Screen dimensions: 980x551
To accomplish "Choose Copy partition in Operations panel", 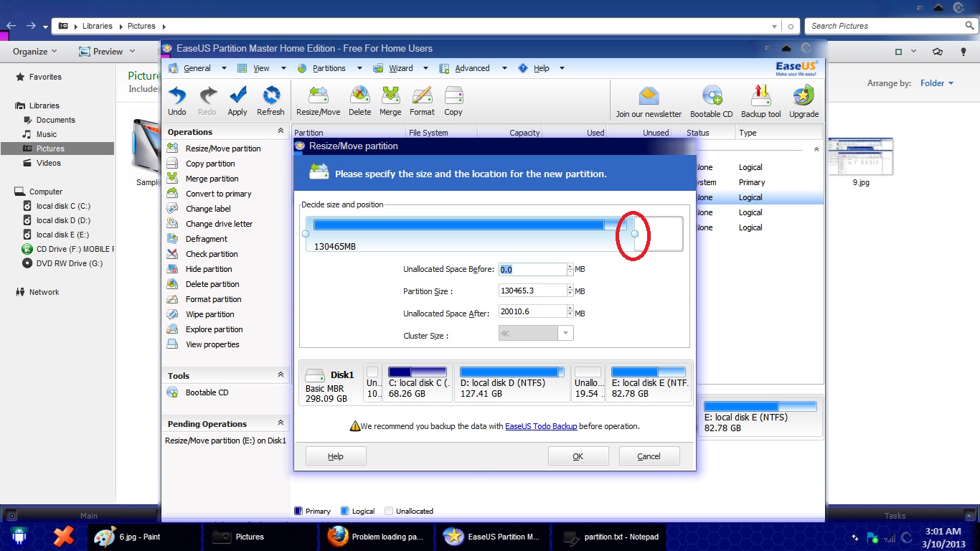I will tap(210, 164).
